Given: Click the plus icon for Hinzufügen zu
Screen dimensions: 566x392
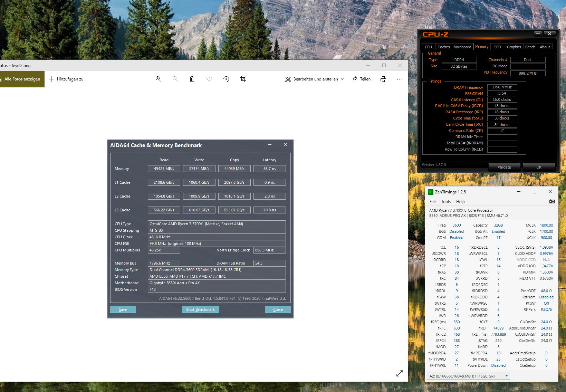Looking at the screenshot, I should (51, 79).
